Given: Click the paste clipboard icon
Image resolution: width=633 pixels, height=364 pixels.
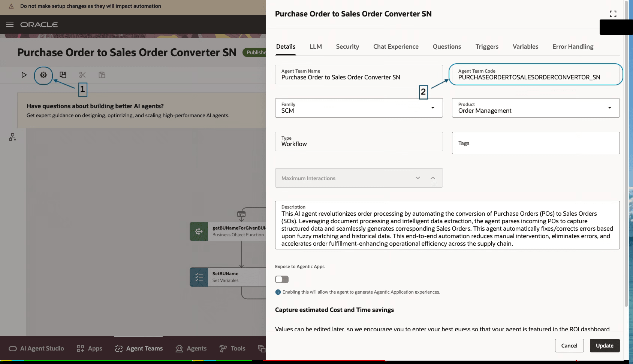Looking at the screenshot, I should coord(102,75).
